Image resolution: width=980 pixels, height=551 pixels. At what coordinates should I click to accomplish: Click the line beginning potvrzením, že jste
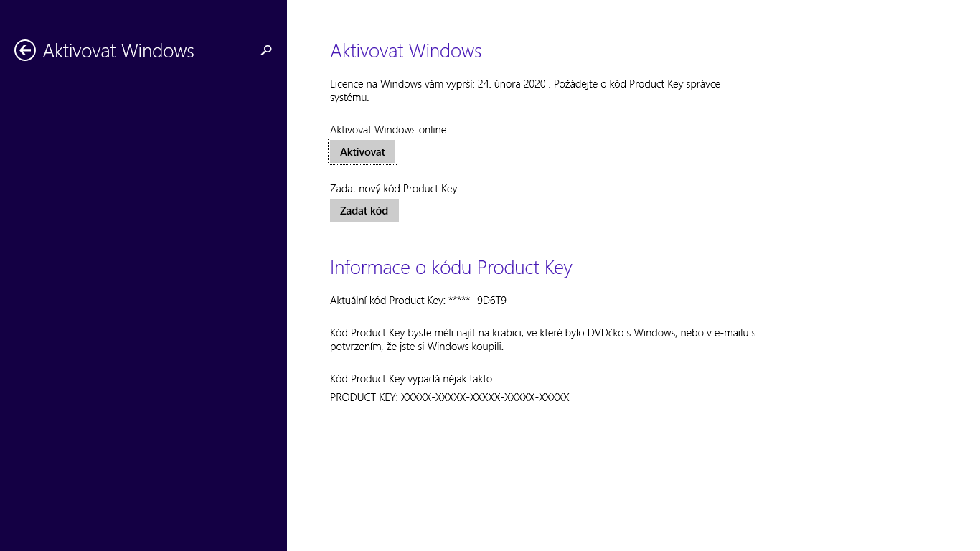click(x=417, y=347)
